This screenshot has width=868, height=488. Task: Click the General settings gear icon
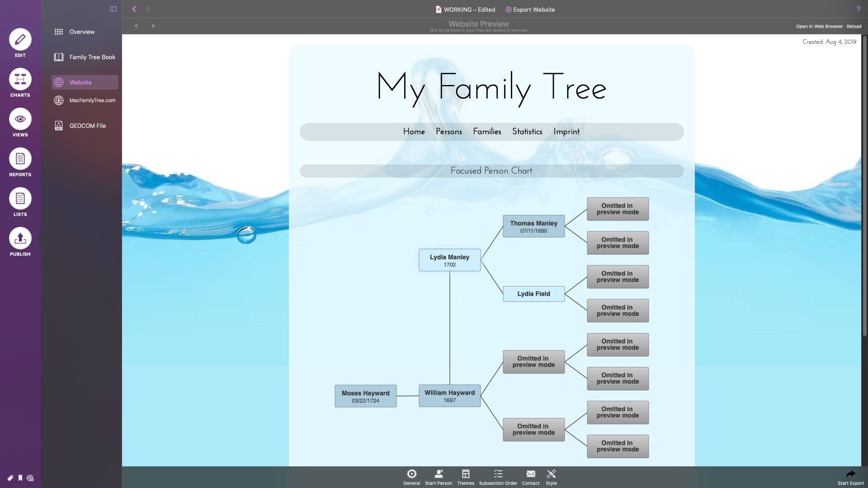(411, 474)
